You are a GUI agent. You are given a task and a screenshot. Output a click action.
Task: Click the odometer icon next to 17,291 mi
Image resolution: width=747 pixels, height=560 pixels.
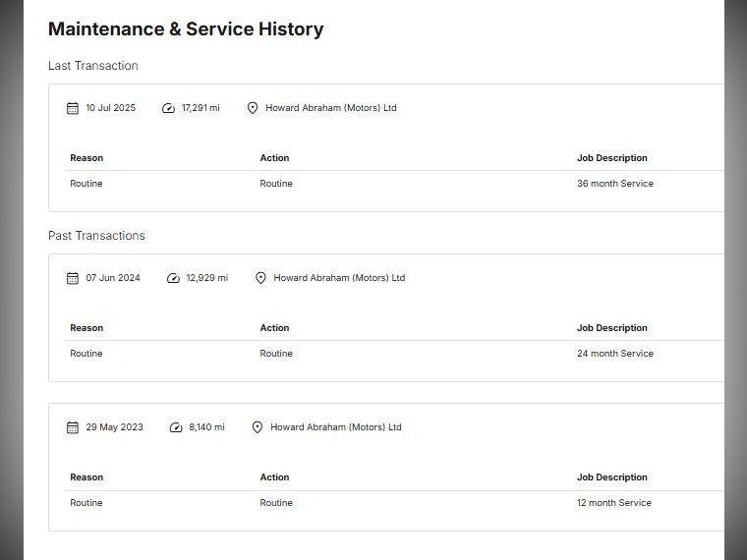168,108
